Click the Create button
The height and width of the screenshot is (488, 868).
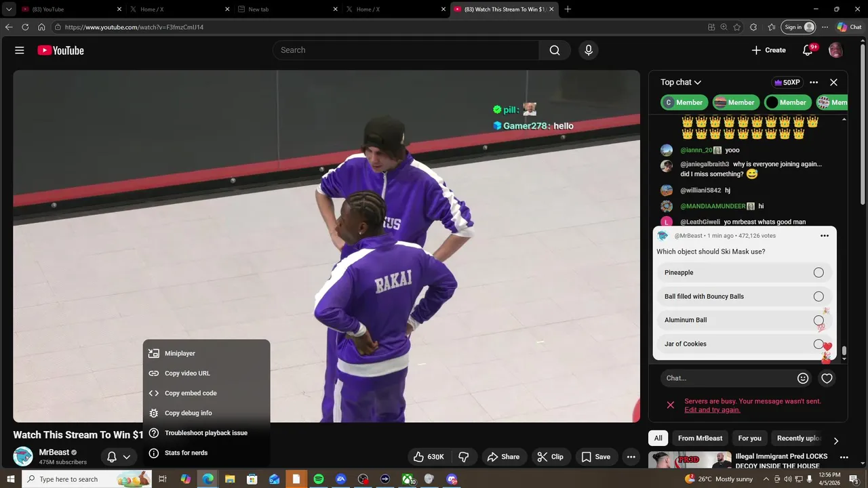click(768, 50)
